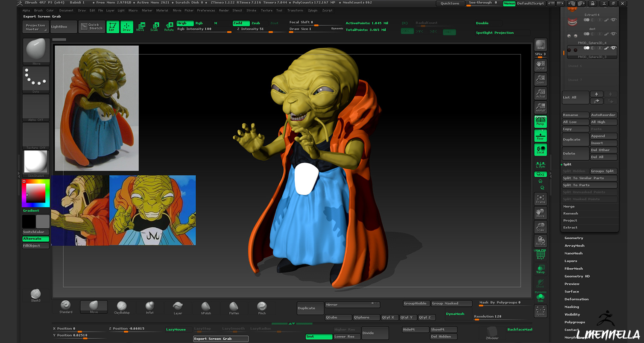This screenshot has height=343, width=644.
Task: Click the Scroll canvas icon
Action: click(541, 65)
